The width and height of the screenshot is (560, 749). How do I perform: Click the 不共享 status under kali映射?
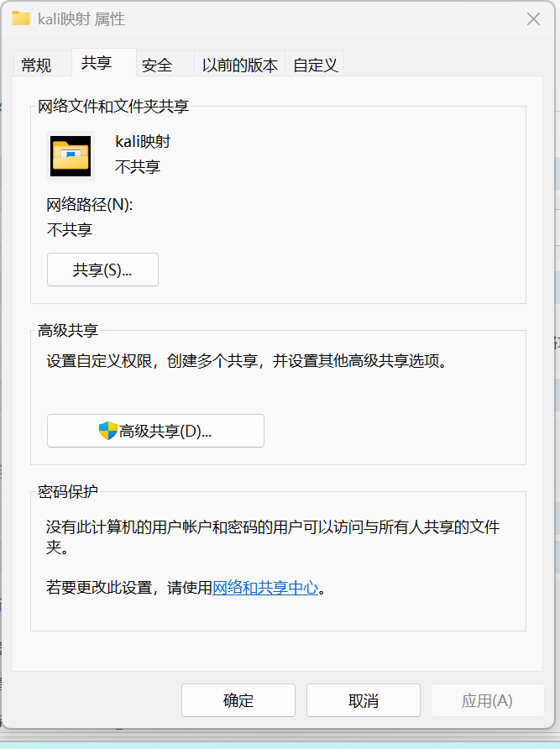(x=138, y=167)
